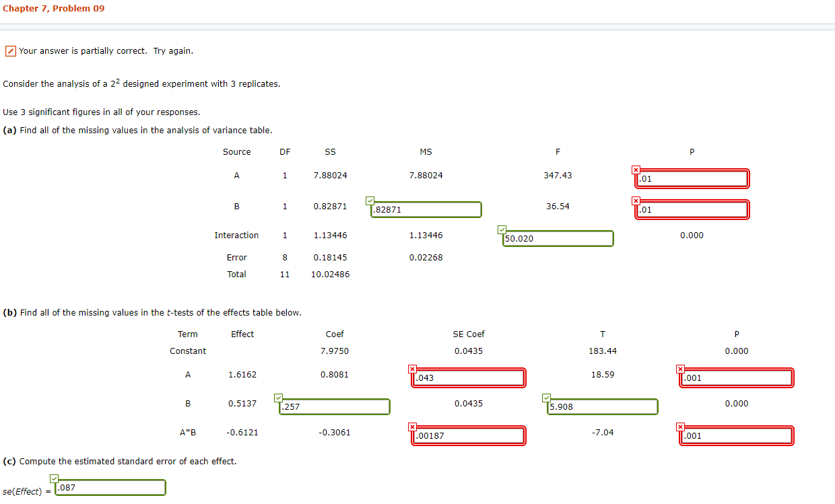Screen dimensions: 835x504
Task: Click the Constant Coef value 7.9750
Action: (335, 351)
